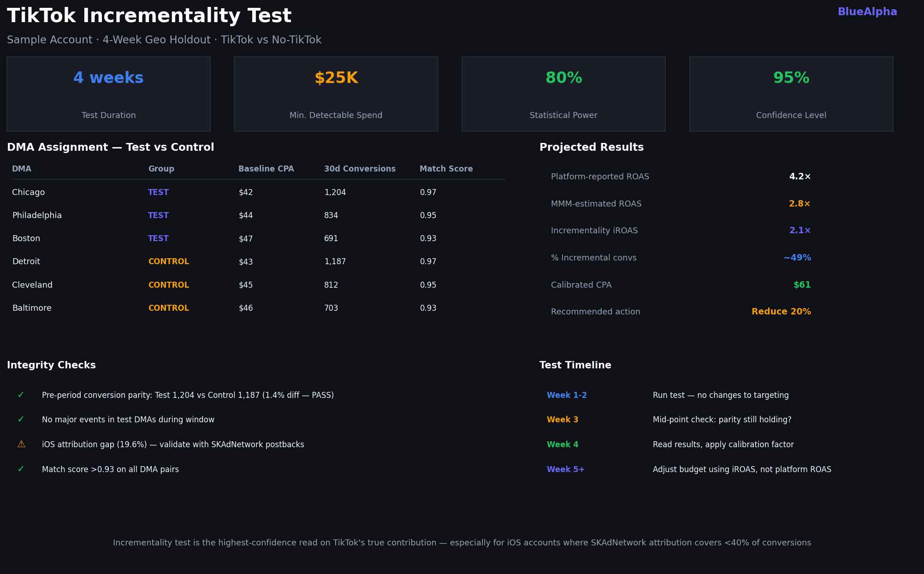Click the 30d Conversions column header
Viewport: 924px width, 574px height.
[x=360, y=169]
